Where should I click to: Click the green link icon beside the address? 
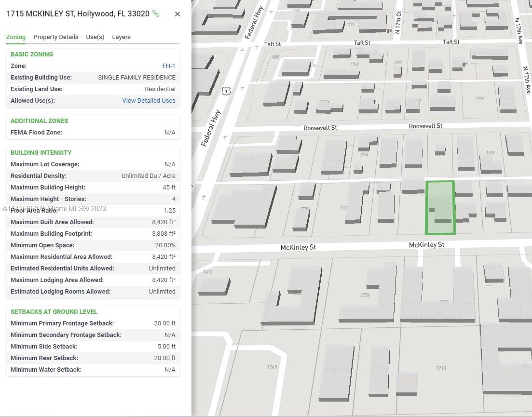[156, 13]
